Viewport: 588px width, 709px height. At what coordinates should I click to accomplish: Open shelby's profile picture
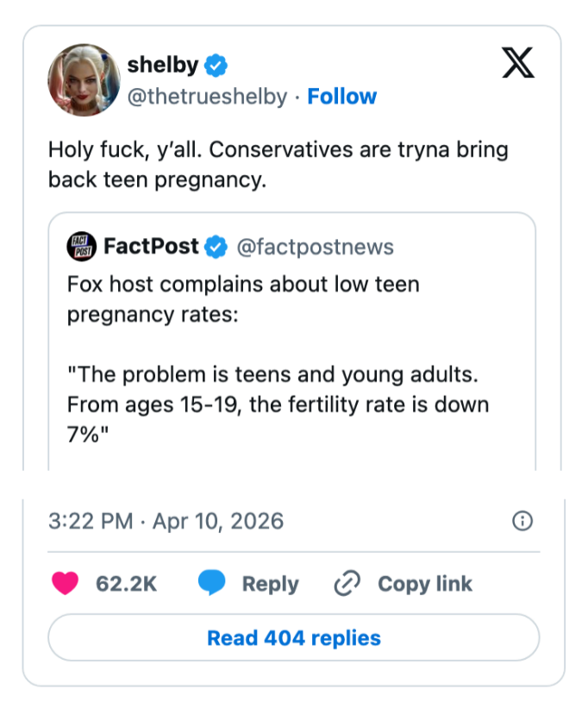point(83,79)
